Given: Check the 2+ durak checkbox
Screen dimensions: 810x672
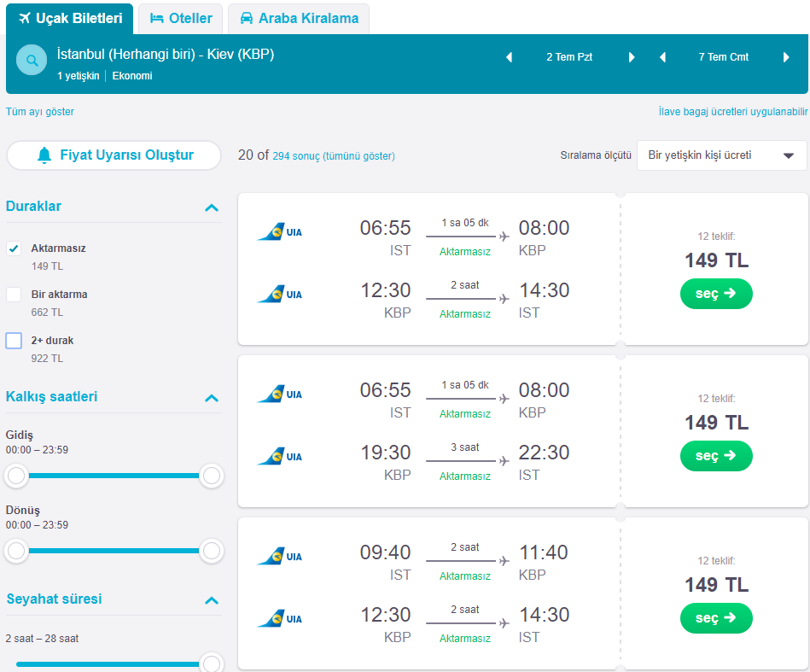Looking at the screenshot, I should click(14, 341).
